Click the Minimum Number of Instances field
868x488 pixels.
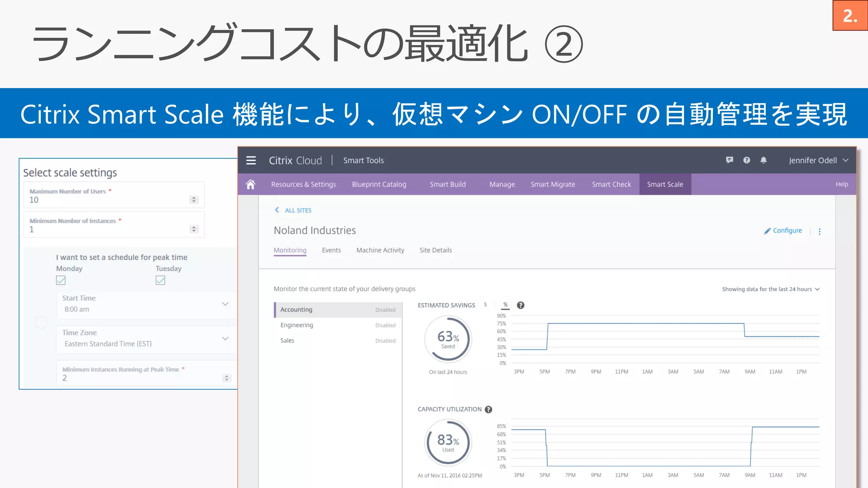point(114,225)
